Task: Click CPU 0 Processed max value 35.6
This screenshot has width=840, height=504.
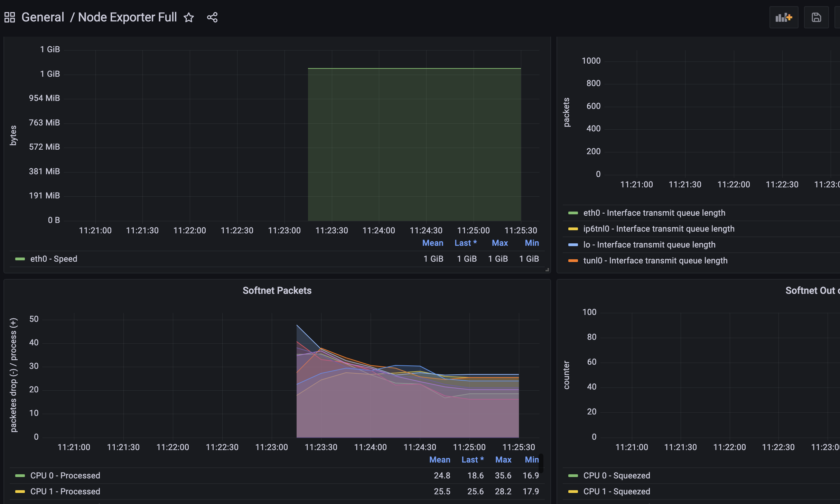Action: (x=503, y=476)
